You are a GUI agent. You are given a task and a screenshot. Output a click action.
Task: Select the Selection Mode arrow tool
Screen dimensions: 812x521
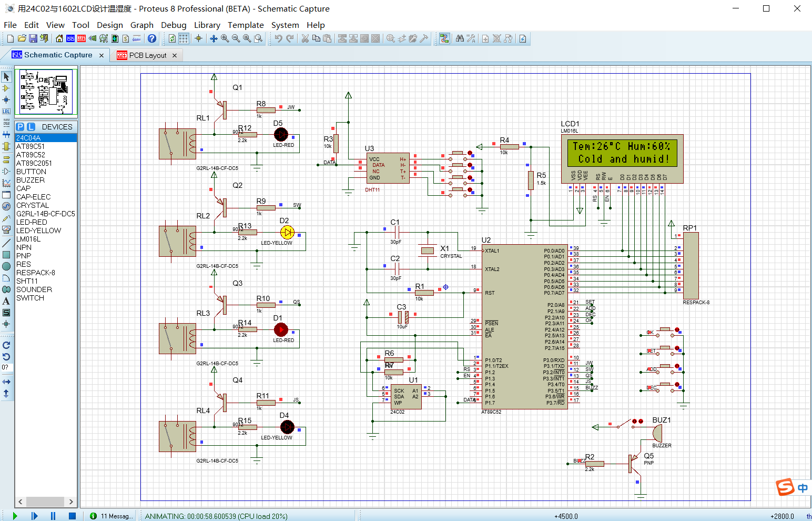click(x=6, y=77)
